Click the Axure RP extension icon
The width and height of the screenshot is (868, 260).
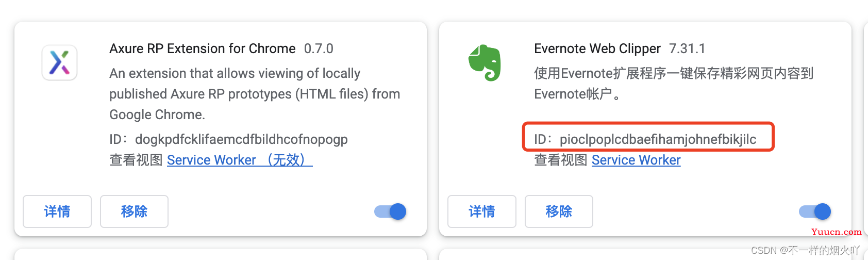click(x=59, y=62)
